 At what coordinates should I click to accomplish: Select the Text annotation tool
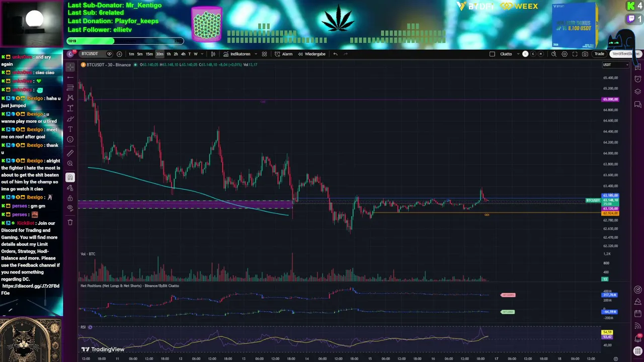(x=70, y=129)
